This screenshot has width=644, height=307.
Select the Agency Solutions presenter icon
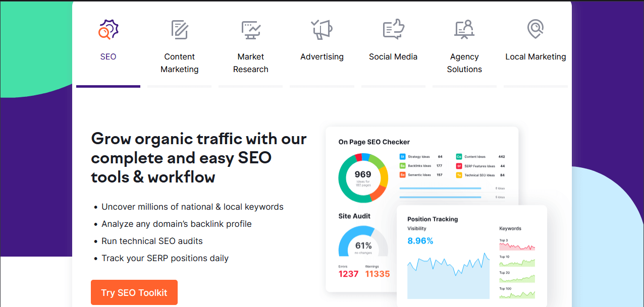[x=464, y=30]
